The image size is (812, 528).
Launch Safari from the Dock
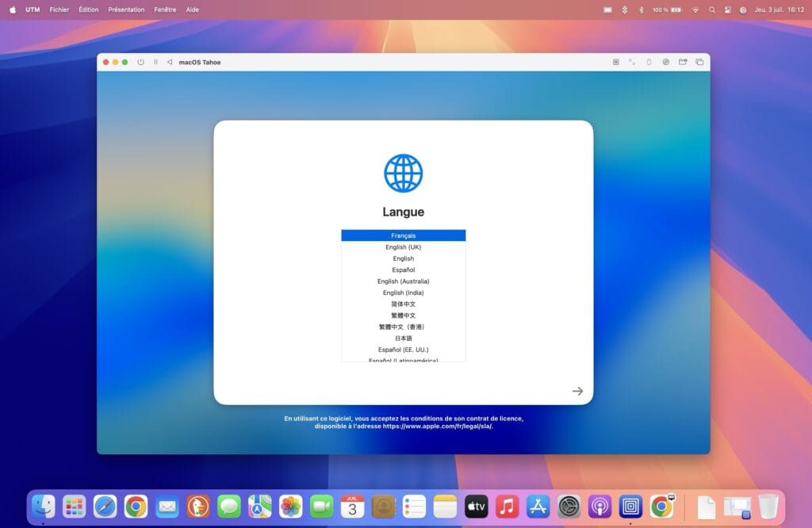click(x=105, y=507)
